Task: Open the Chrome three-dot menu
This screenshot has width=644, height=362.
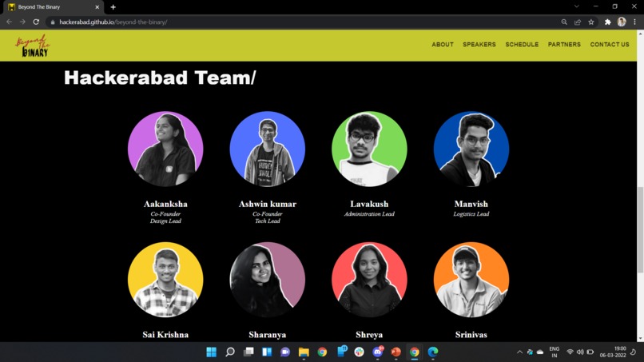Action: (634, 22)
